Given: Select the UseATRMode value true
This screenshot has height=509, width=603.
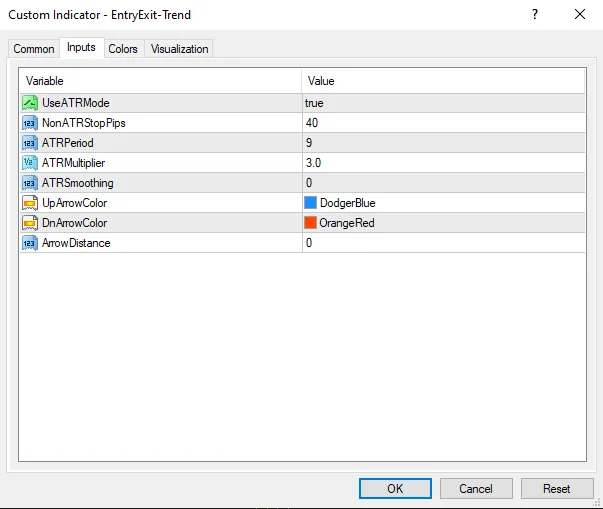Looking at the screenshot, I should (x=314, y=103).
